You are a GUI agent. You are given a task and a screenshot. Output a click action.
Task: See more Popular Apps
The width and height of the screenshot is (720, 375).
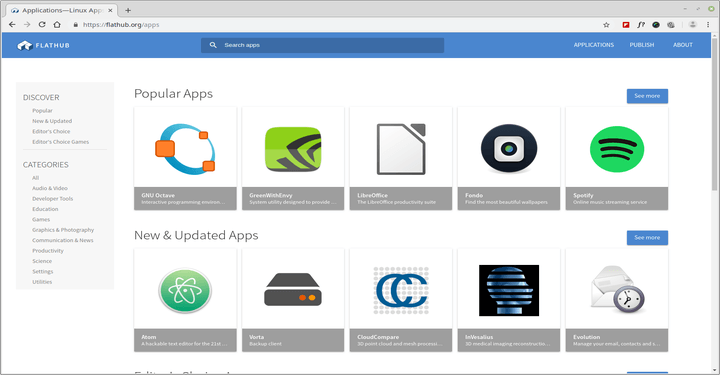click(x=647, y=96)
